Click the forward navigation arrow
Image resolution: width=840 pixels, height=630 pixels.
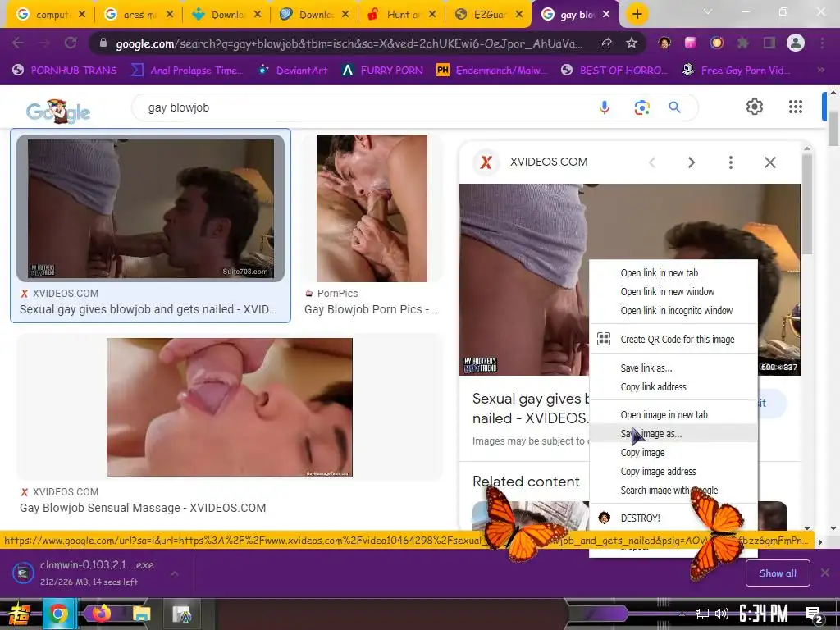[x=44, y=43]
